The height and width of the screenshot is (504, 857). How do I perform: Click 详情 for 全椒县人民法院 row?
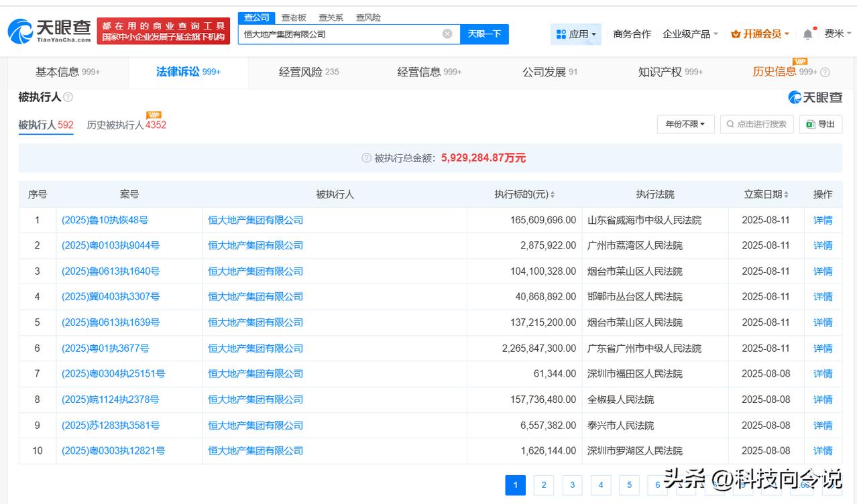823,399
